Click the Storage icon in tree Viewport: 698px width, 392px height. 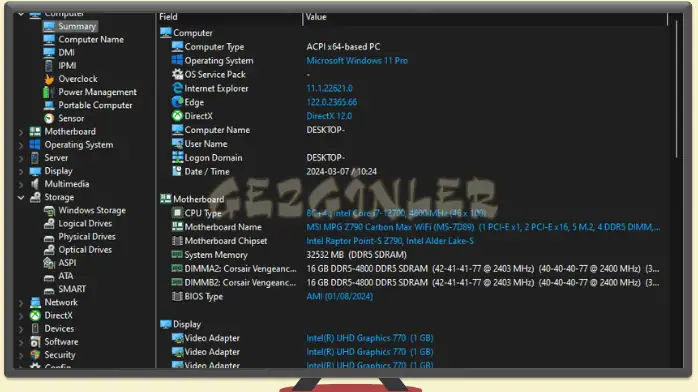35,197
